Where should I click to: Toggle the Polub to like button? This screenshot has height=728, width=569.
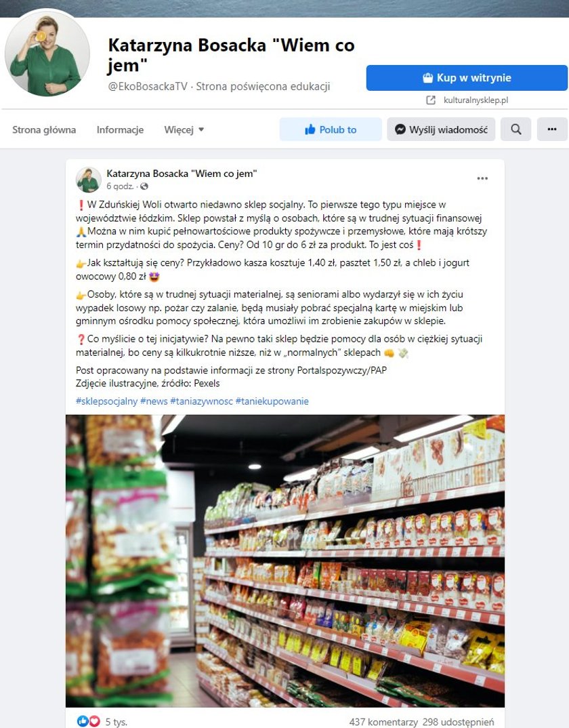(x=331, y=129)
